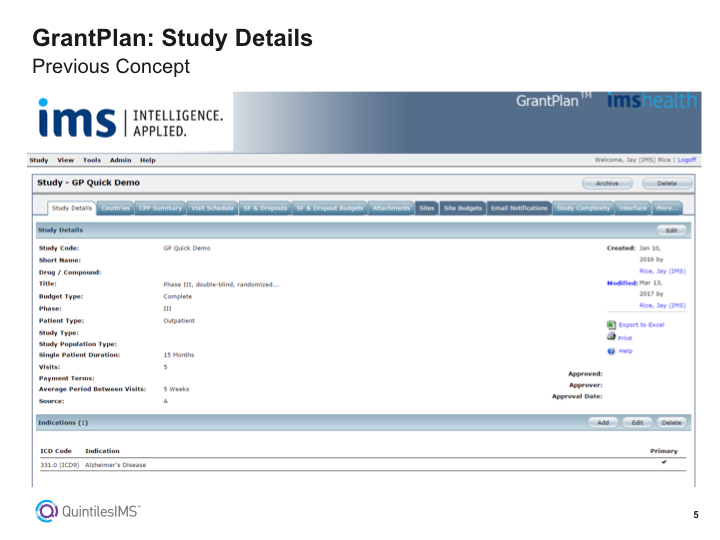Open the SF & Dropout Budgets tab
Viewport: 720px width, 540px height.
[x=330, y=208]
